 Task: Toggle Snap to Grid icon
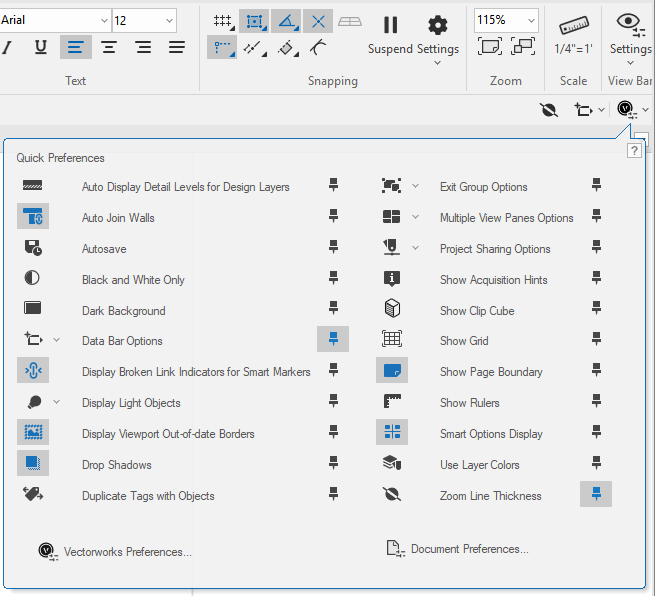223,21
